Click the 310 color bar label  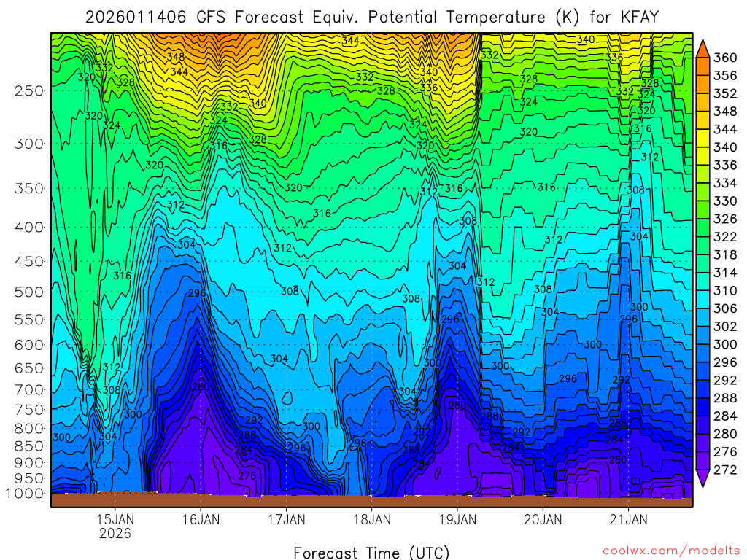coord(725,290)
